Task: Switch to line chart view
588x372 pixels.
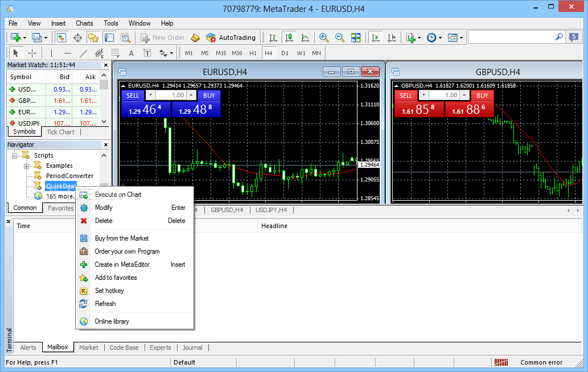Action: click(x=305, y=38)
